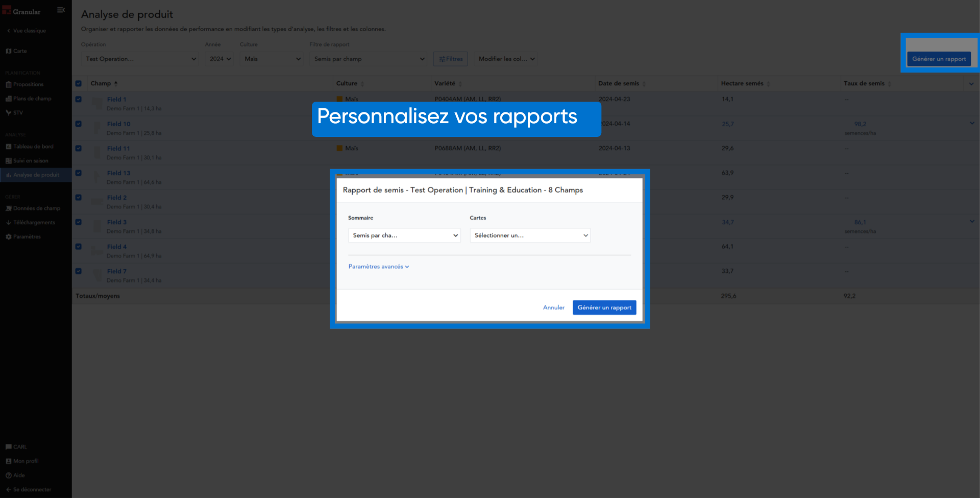The height and width of the screenshot is (498, 980).
Task: Sort by the Hectare semés arrows
Action: [x=769, y=84]
